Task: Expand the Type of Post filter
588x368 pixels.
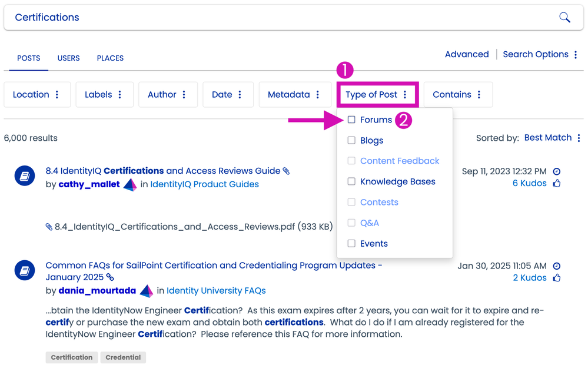Action: click(377, 95)
